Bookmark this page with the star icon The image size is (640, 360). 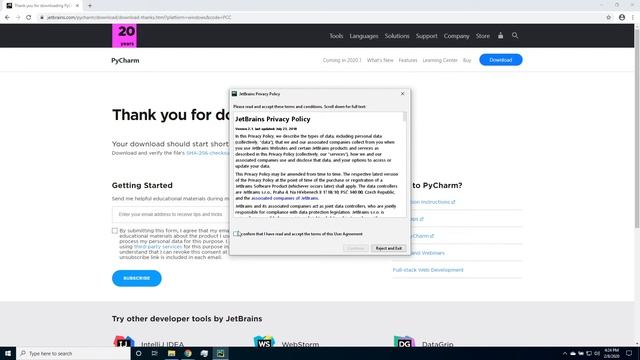point(609,18)
